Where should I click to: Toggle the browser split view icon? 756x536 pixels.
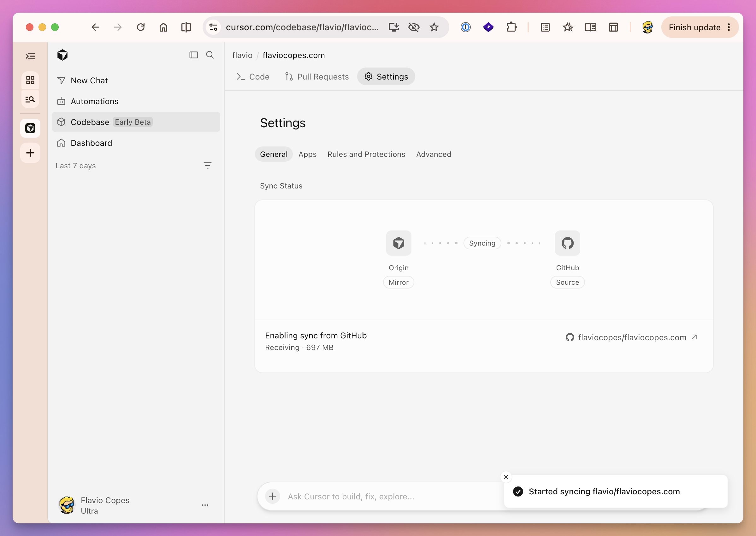[x=186, y=27]
